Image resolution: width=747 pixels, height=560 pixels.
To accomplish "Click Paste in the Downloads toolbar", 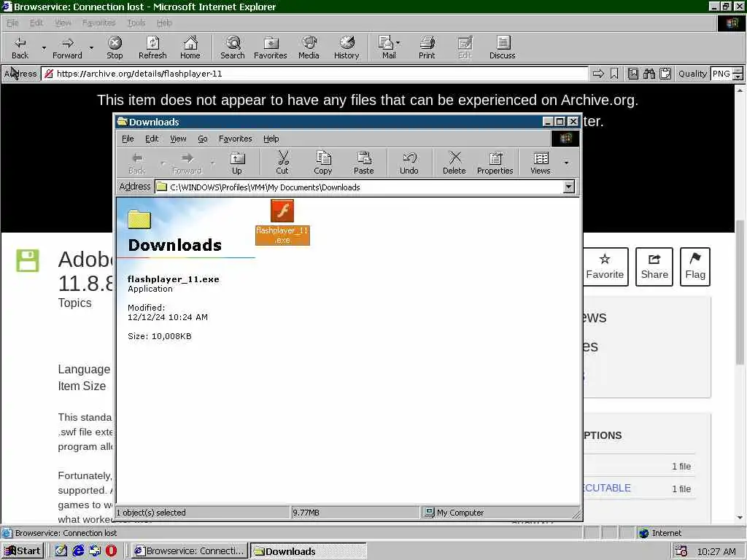I will [x=363, y=163].
